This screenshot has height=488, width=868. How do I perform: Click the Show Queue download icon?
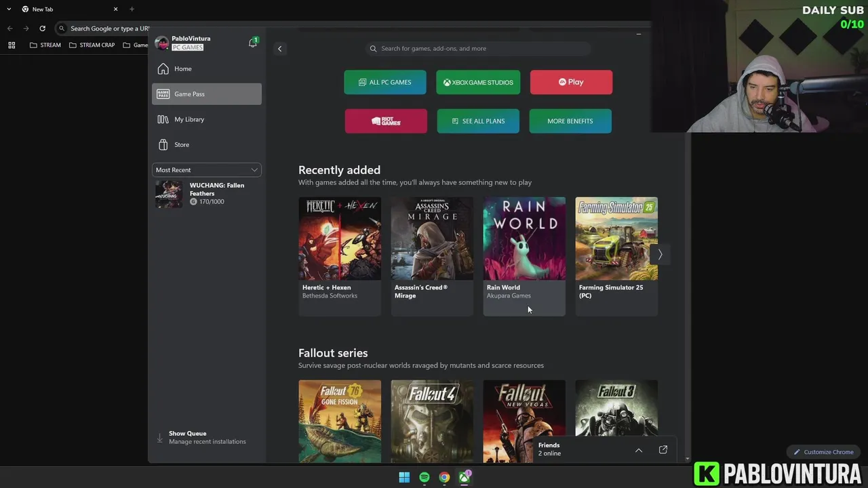click(x=160, y=438)
